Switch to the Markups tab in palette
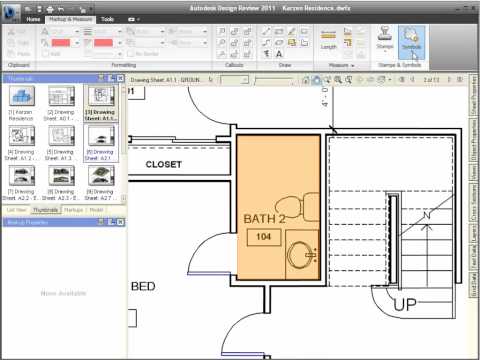The height and width of the screenshot is (360, 480). 73,210
